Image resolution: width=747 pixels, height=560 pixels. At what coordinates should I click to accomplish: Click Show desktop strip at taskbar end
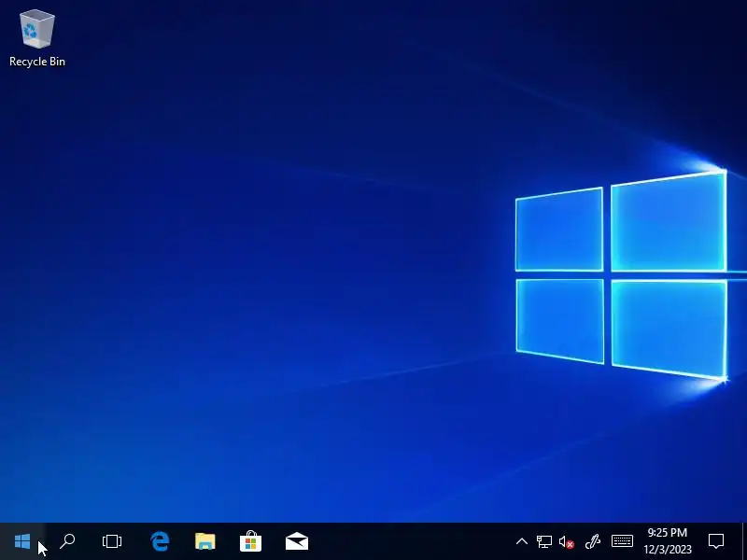744,541
